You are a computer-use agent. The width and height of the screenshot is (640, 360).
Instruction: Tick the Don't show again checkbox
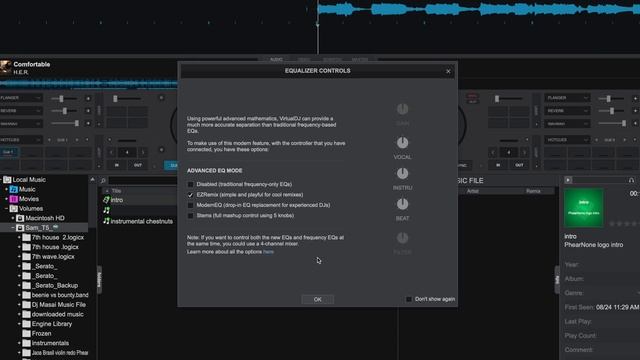409,299
